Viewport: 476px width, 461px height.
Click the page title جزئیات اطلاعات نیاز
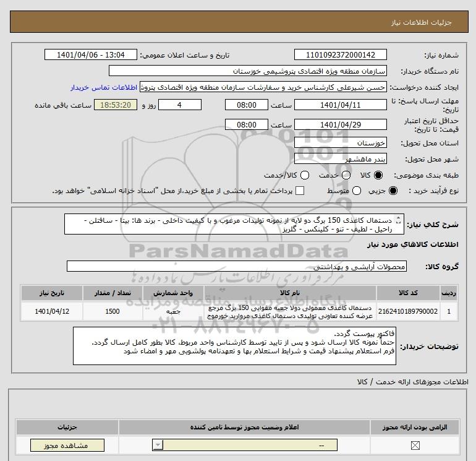[422, 22]
